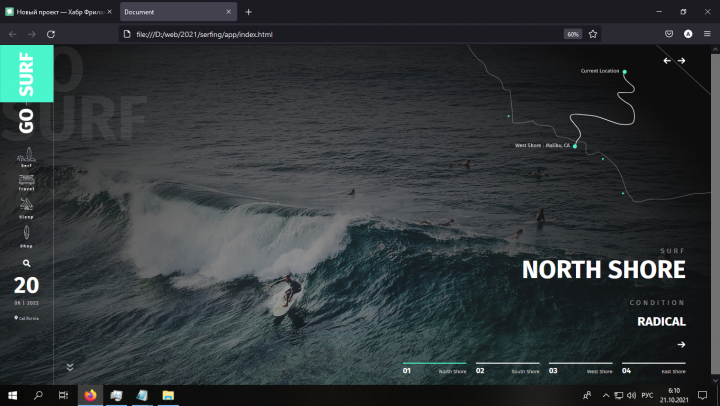Open the Firefox hamburger menu
The image size is (720, 406).
coord(707,34)
